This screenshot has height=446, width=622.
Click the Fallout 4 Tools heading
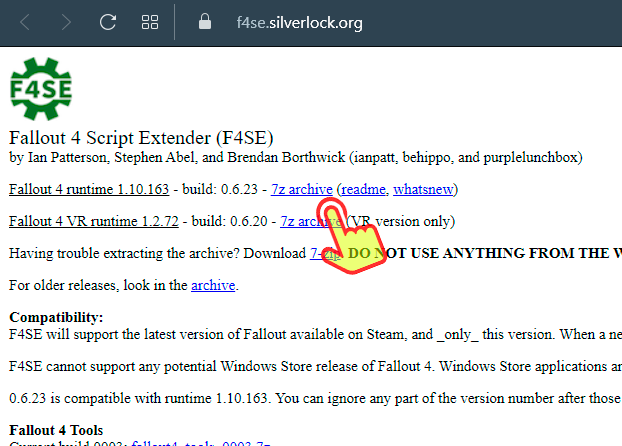click(56, 430)
